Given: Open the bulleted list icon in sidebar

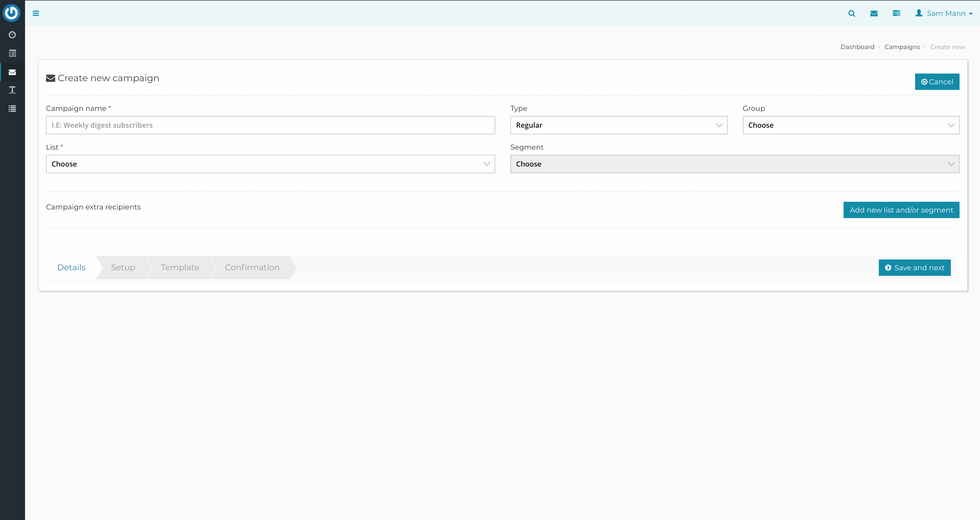Looking at the screenshot, I should (x=12, y=108).
